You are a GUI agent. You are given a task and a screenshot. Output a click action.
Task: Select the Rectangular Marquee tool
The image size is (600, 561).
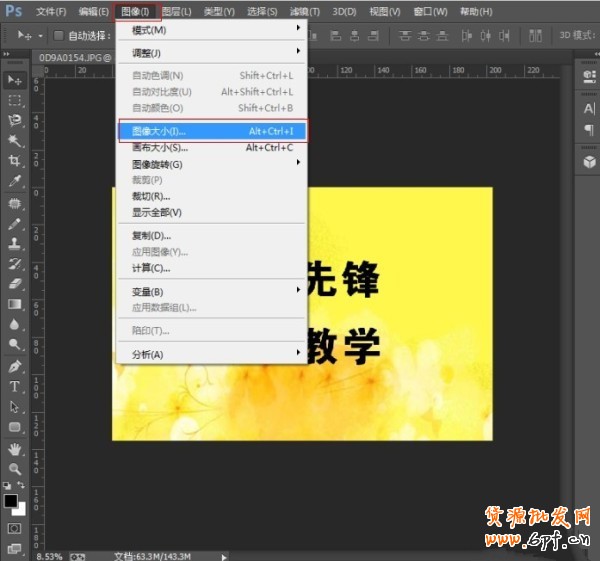pyautogui.click(x=15, y=100)
